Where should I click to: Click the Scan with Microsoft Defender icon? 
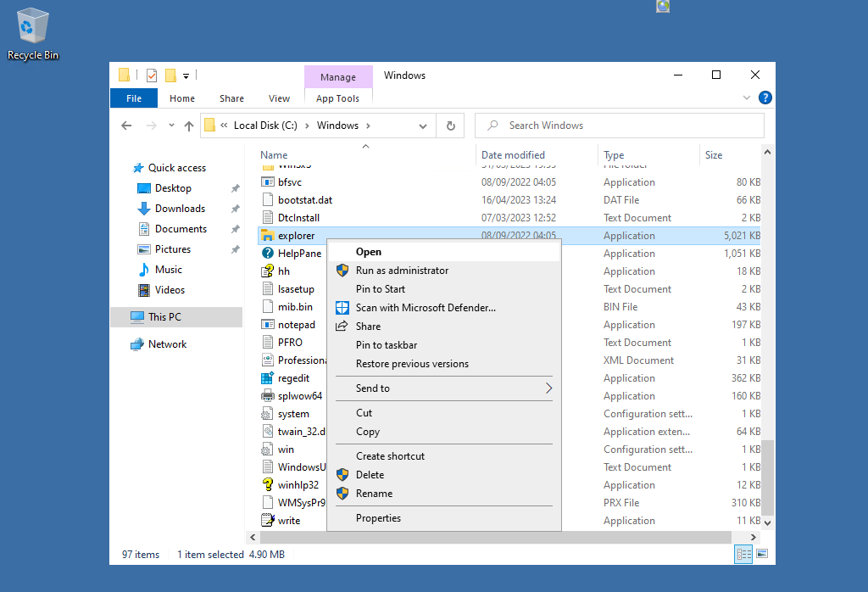point(342,308)
